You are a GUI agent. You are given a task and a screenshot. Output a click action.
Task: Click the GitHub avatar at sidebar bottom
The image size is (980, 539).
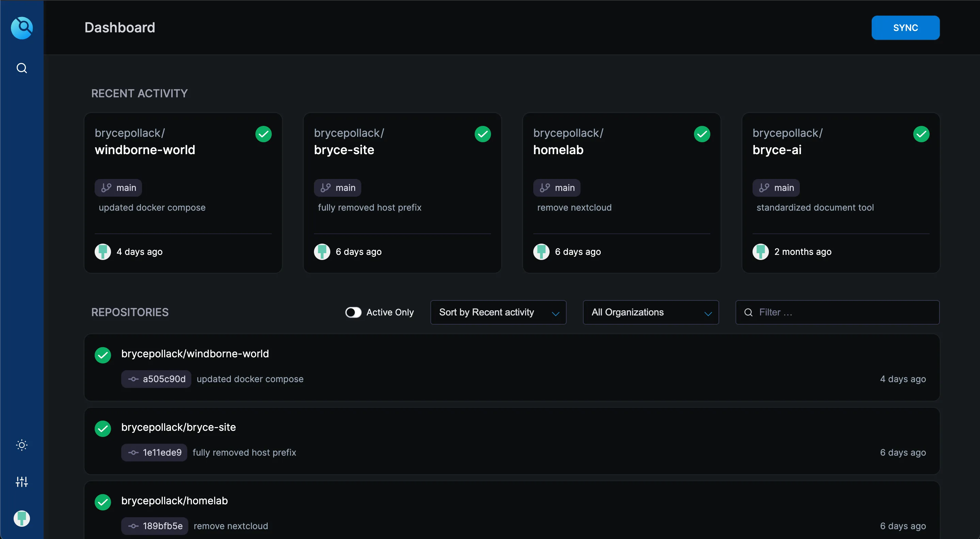(x=22, y=518)
